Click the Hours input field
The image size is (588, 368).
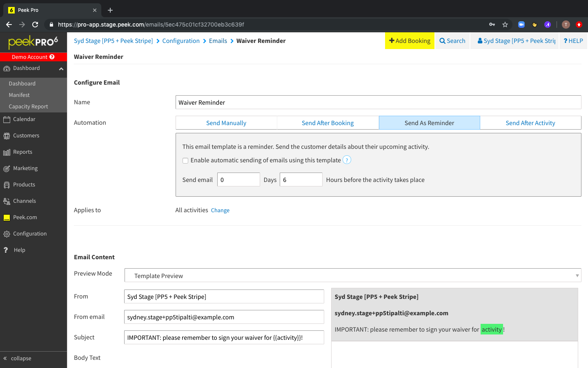point(301,180)
